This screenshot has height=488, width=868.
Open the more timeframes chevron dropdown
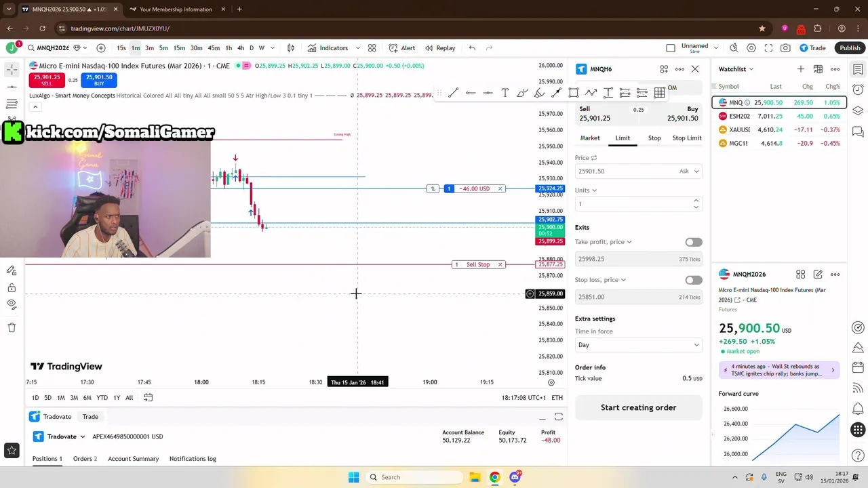pyautogui.click(x=273, y=48)
